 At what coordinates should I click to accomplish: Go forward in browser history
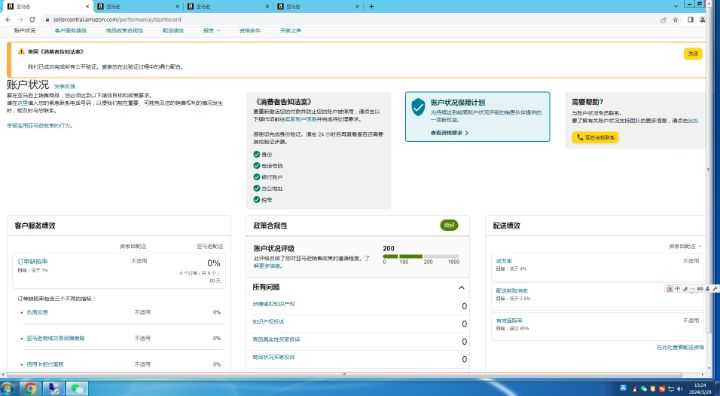coord(20,20)
